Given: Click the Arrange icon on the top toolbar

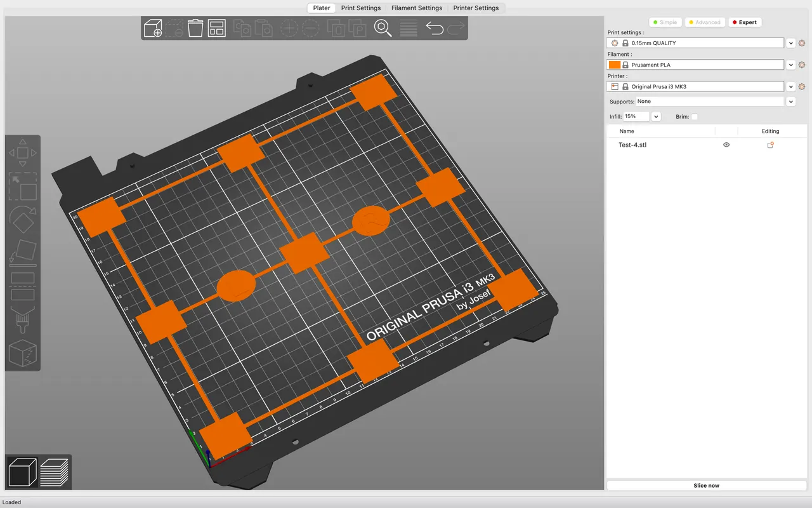Looking at the screenshot, I should (216, 28).
